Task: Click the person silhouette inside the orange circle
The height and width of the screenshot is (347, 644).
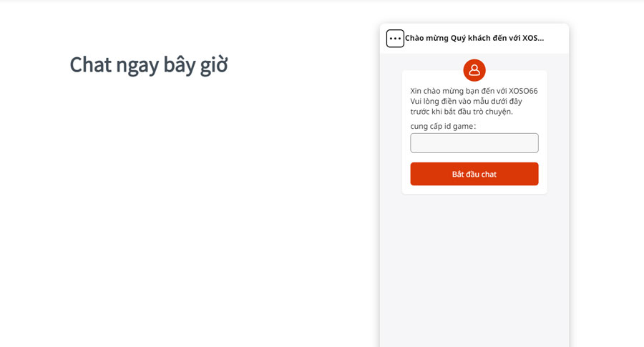Action: [474, 70]
